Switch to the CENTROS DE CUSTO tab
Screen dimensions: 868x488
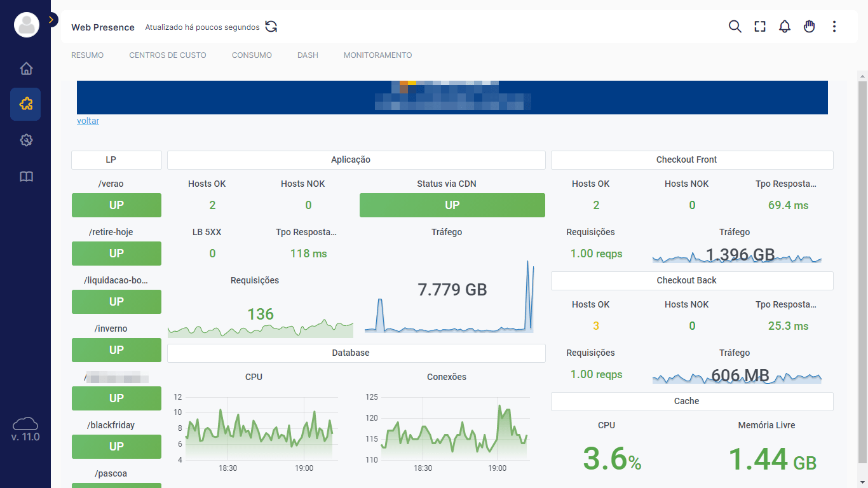pyautogui.click(x=168, y=55)
